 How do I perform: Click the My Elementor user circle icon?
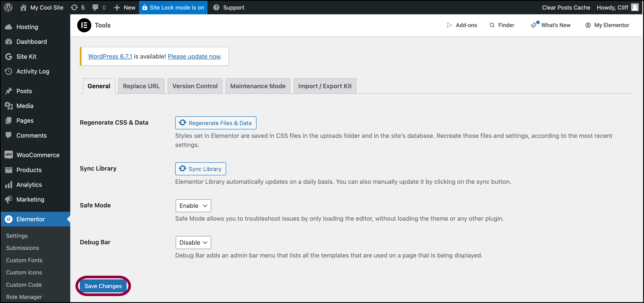click(588, 25)
